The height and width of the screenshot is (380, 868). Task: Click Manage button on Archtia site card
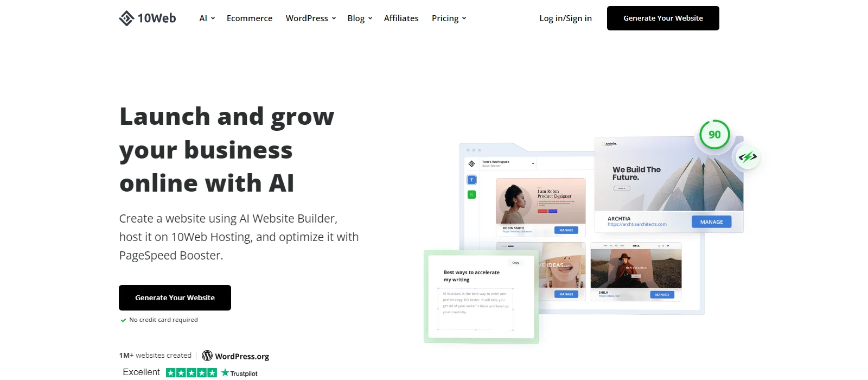711,222
